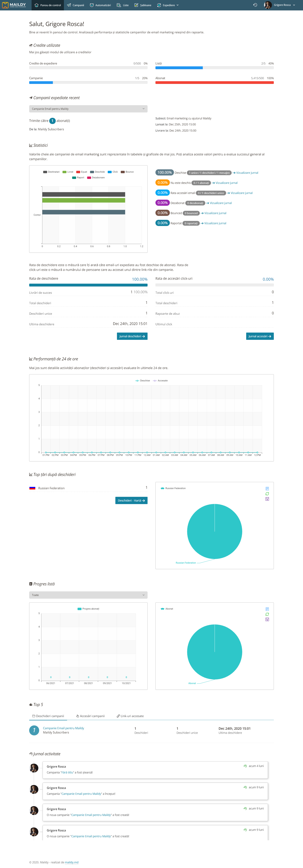The width and height of the screenshot is (303, 868).
Task: Refresh the Russian Federation pie chart
Action: 267,494
